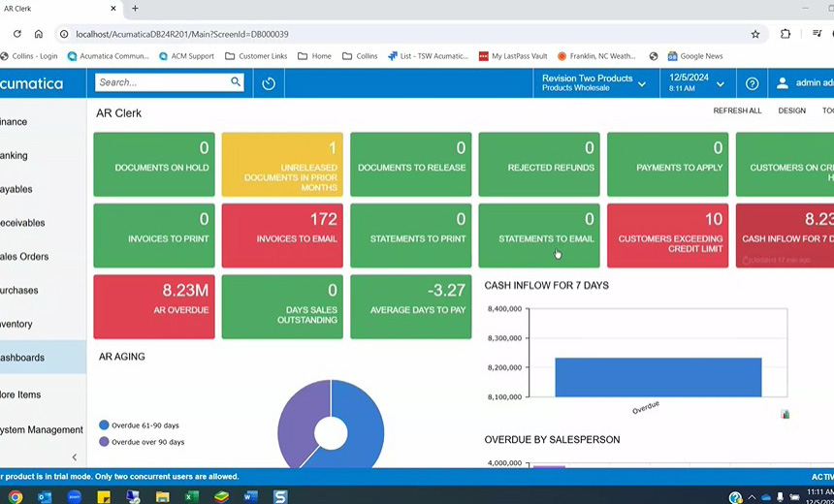
Task: Open the List - TSW Acumatica bookmark
Action: click(x=429, y=56)
